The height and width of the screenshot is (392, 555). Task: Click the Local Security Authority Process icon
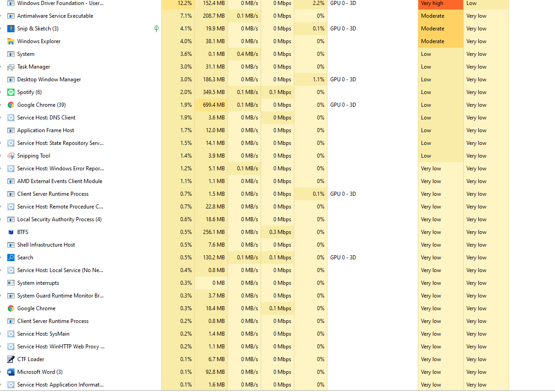tap(11, 219)
